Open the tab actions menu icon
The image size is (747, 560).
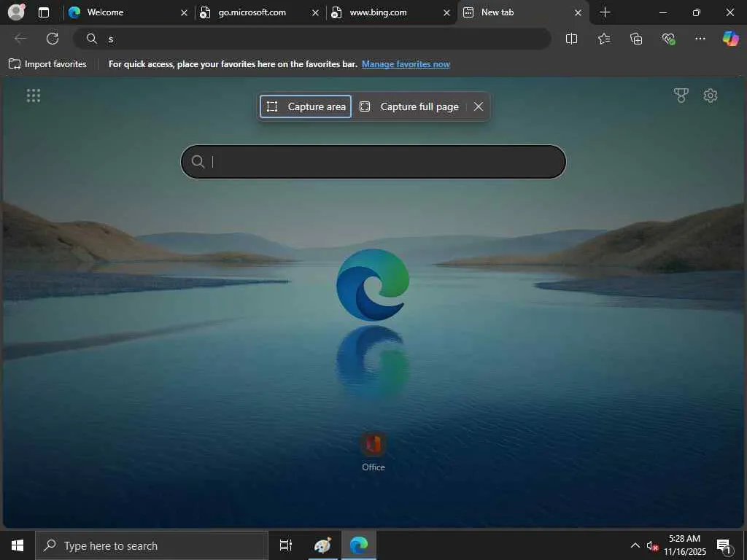click(x=44, y=12)
